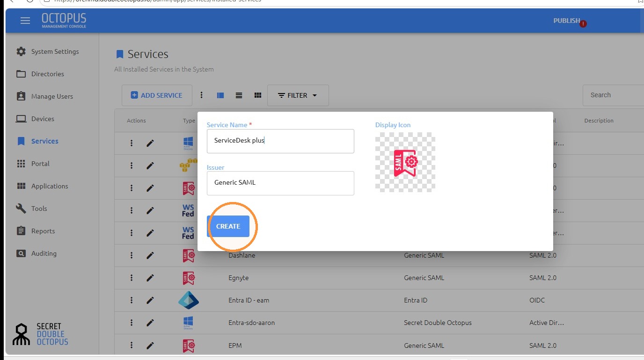Image resolution: width=644 pixels, height=360 pixels.
Task: Click the Entra-sdo-aaron Active Directory icon
Action: (x=188, y=323)
